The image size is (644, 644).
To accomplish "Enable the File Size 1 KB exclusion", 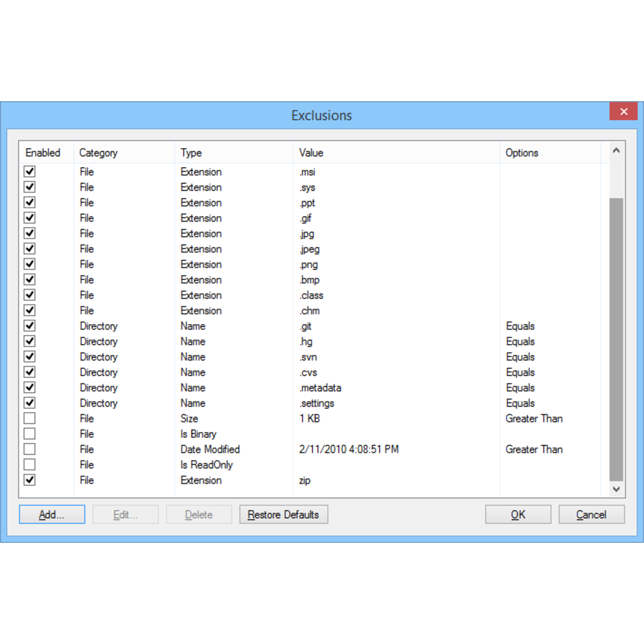I will point(29,418).
